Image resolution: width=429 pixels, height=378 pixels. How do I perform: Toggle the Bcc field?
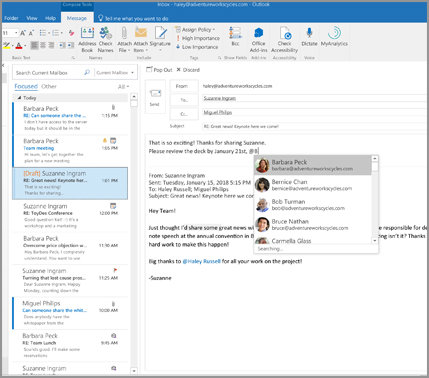tap(235, 37)
